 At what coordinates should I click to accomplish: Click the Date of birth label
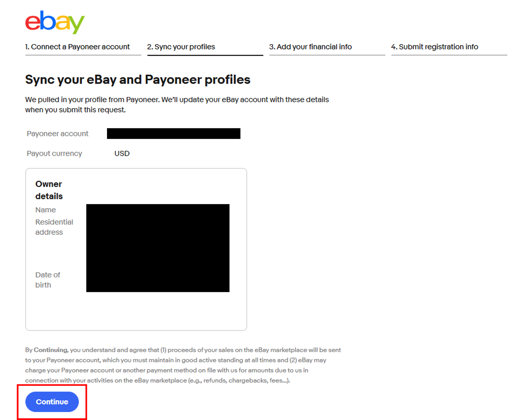pyautogui.click(x=48, y=280)
